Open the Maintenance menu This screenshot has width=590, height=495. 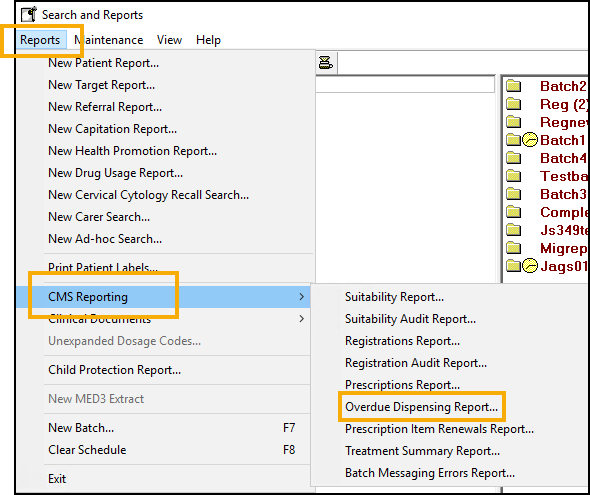tap(108, 40)
